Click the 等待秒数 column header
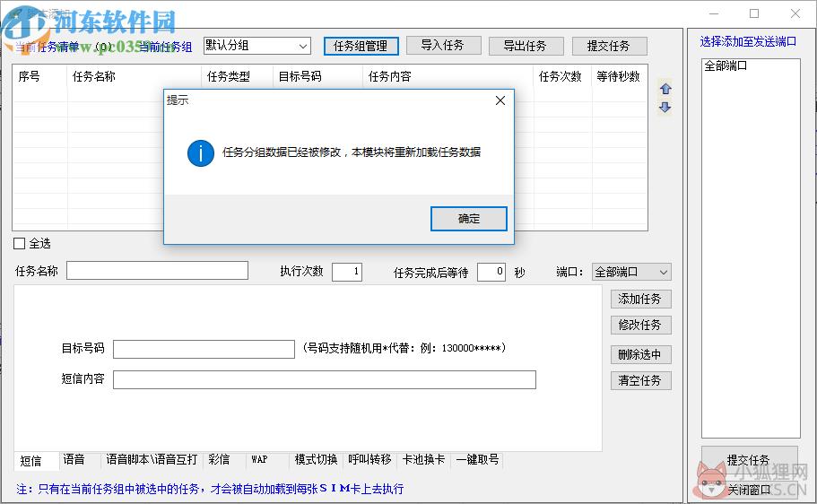 pos(619,76)
